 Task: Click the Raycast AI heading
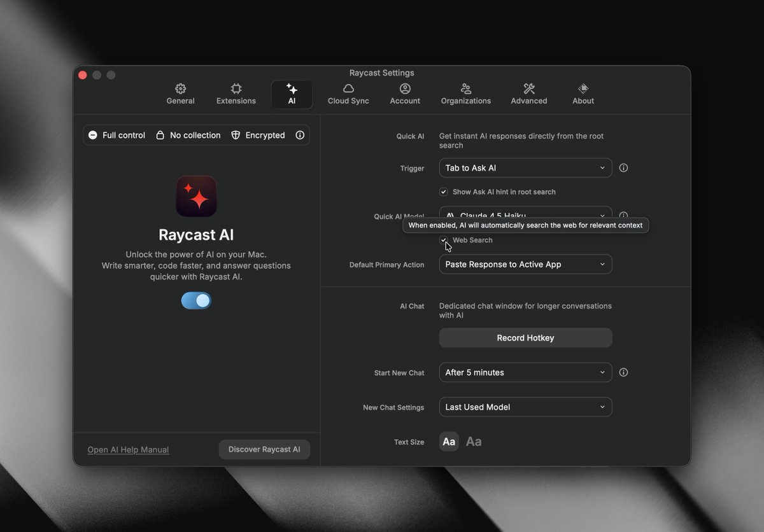(196, 235)
